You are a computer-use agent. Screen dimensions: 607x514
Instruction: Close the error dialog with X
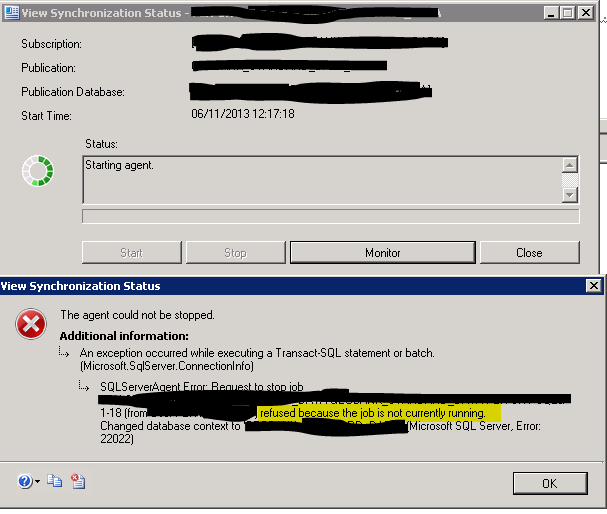593,286
